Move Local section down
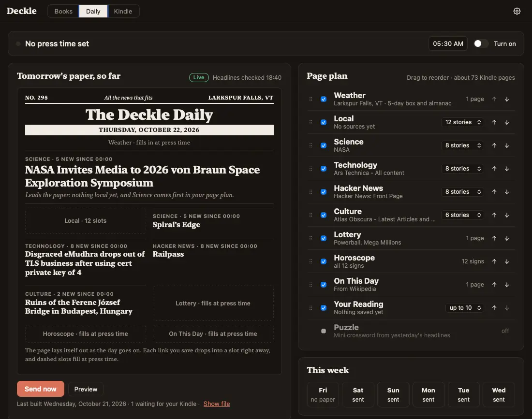532x419 pixels. point(506,122)
